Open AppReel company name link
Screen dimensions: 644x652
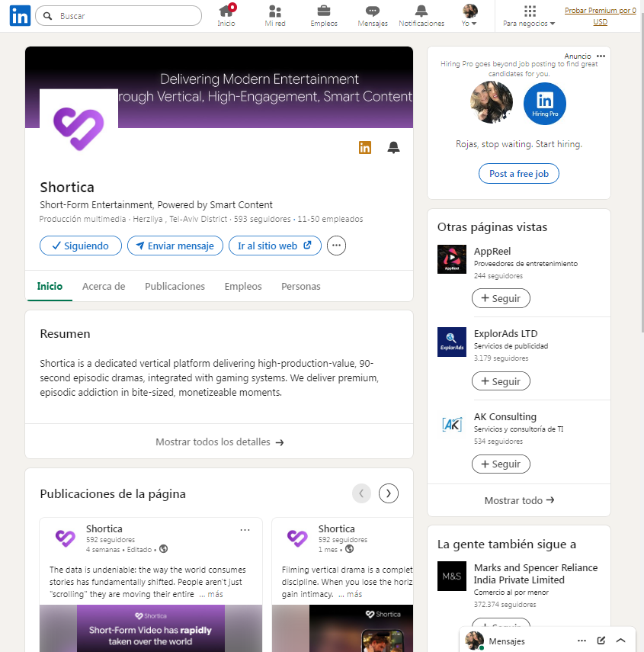(x=492, y=251)
